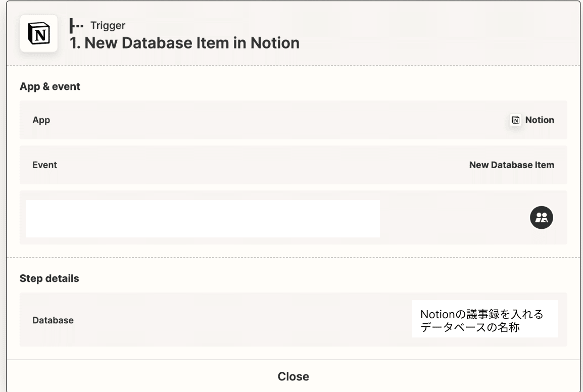Click the Event row label
The image size is (583, 392).
tap(44, 165)
